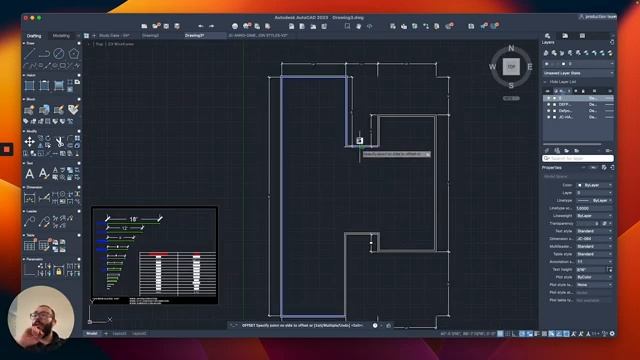Select the Multiline Text tool
Screen dimensions: 640x360
point(29,174)
